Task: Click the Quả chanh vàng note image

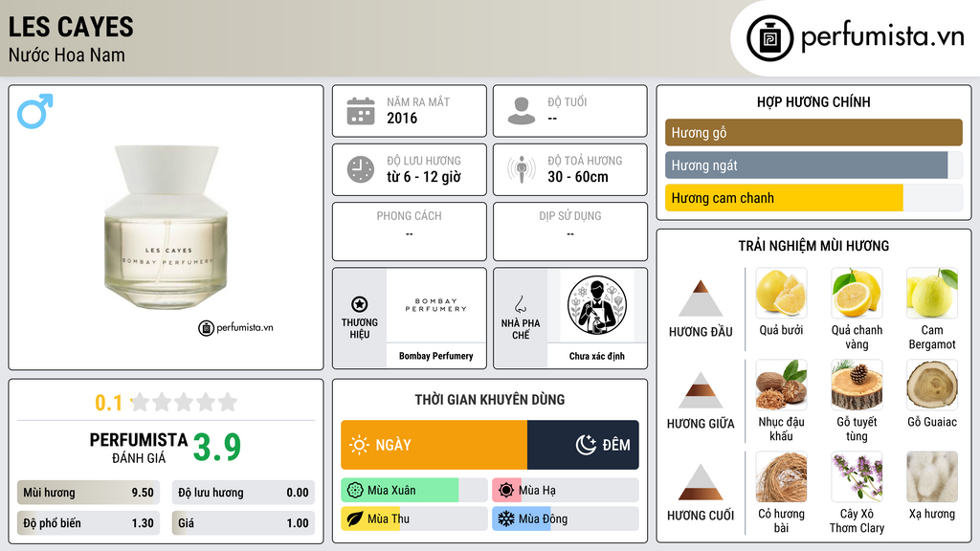Action: coord(857,293)
